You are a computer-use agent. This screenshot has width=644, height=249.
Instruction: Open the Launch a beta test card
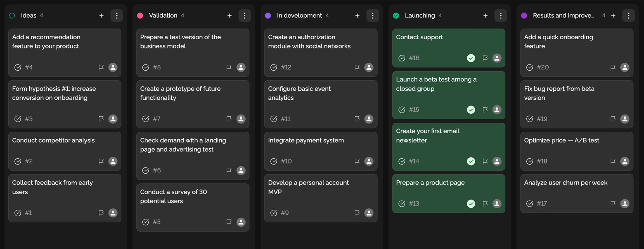click(x=436, y=84)
